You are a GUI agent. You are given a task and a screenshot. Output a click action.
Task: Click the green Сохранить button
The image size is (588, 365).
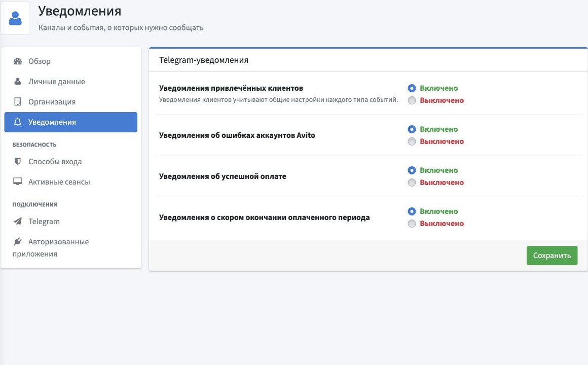[552, 255]
